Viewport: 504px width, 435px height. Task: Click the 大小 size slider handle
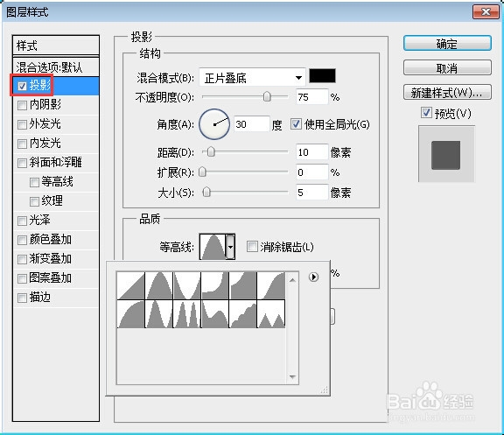206,193
